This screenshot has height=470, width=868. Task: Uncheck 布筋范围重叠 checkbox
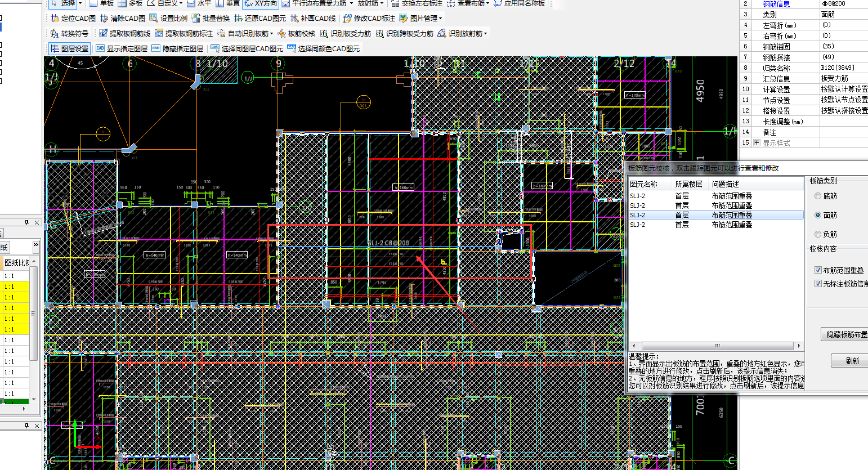click(818, 270)
